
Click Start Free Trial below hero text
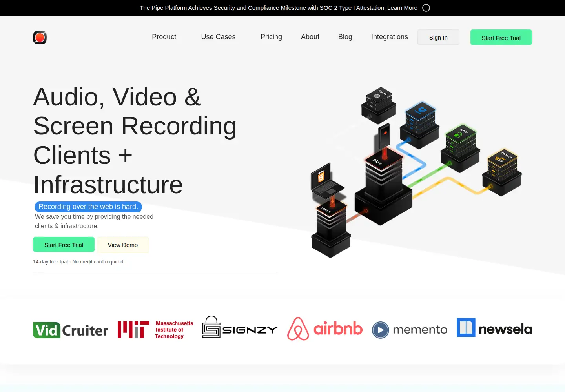(64, 245)
